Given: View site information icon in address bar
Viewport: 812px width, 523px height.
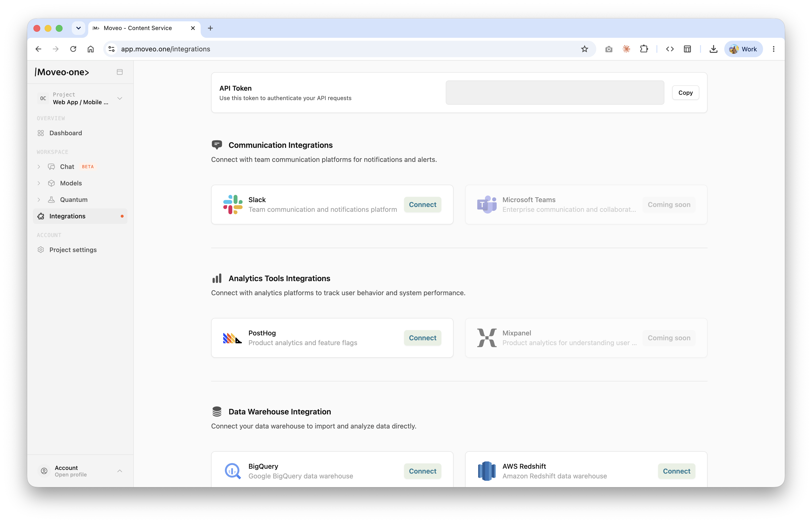Looking at the screenshot, I should pos(111,49).
